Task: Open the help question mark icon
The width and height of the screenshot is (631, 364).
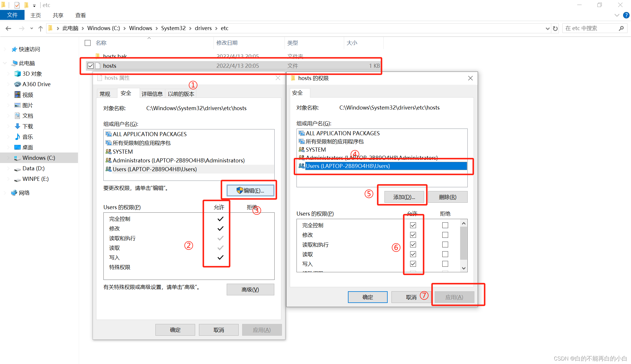Action: 626,15
